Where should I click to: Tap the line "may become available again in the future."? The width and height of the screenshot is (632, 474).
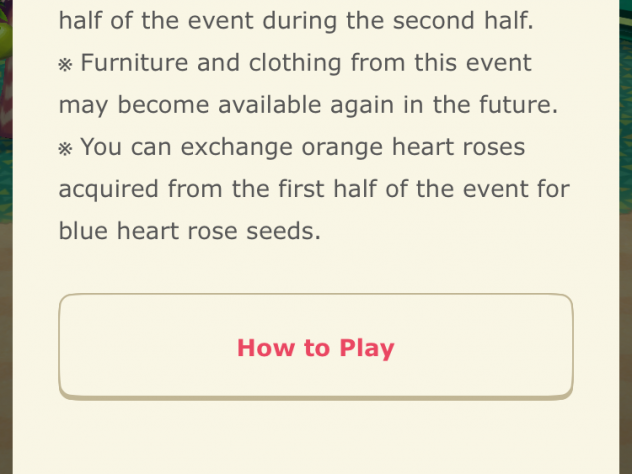(308, 105)
